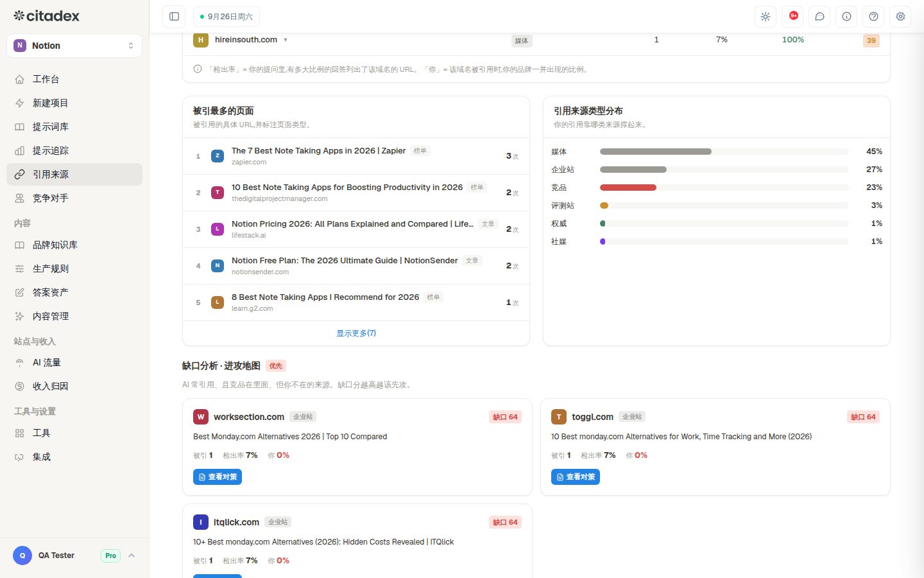Click 查看对策 on toggl.com card
Screen dimensions: 924x578
[x=576, y=477]
